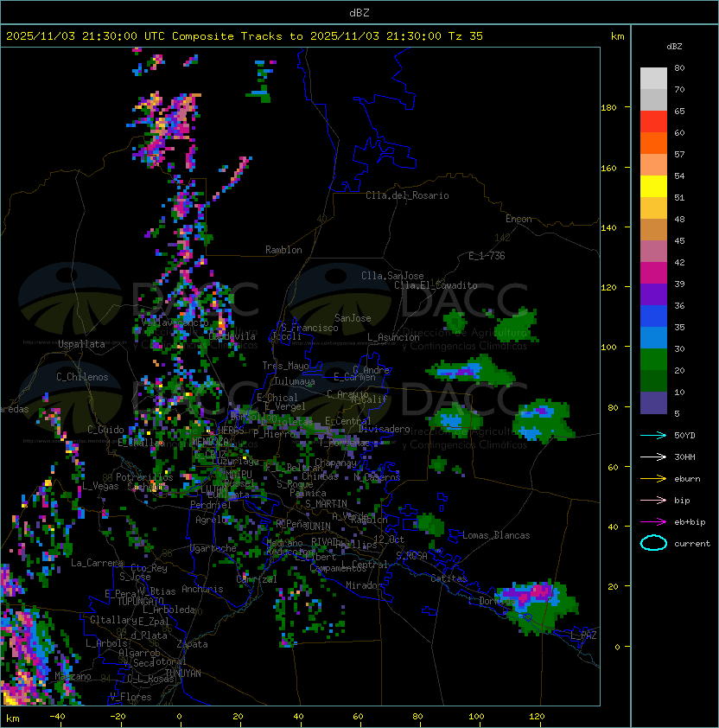Pick the bright green legend swatch above 20

point(653,360)
